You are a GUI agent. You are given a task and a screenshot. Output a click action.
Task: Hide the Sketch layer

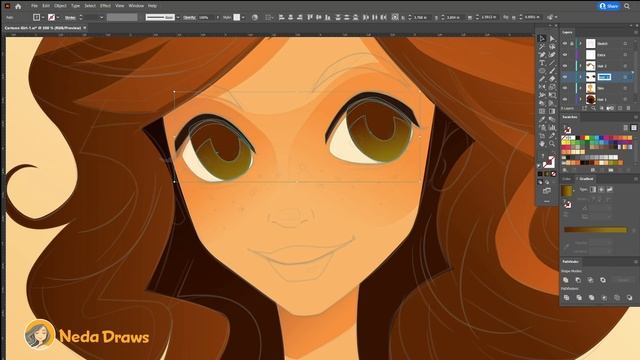(565, 44)
